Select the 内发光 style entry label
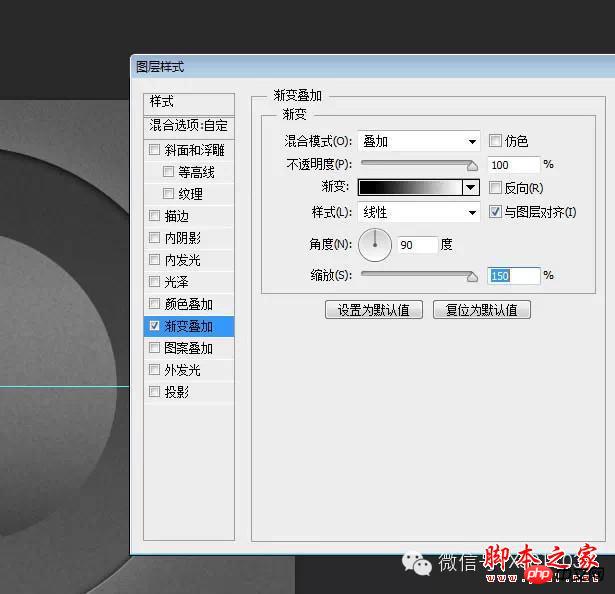 tap(183, 260)
